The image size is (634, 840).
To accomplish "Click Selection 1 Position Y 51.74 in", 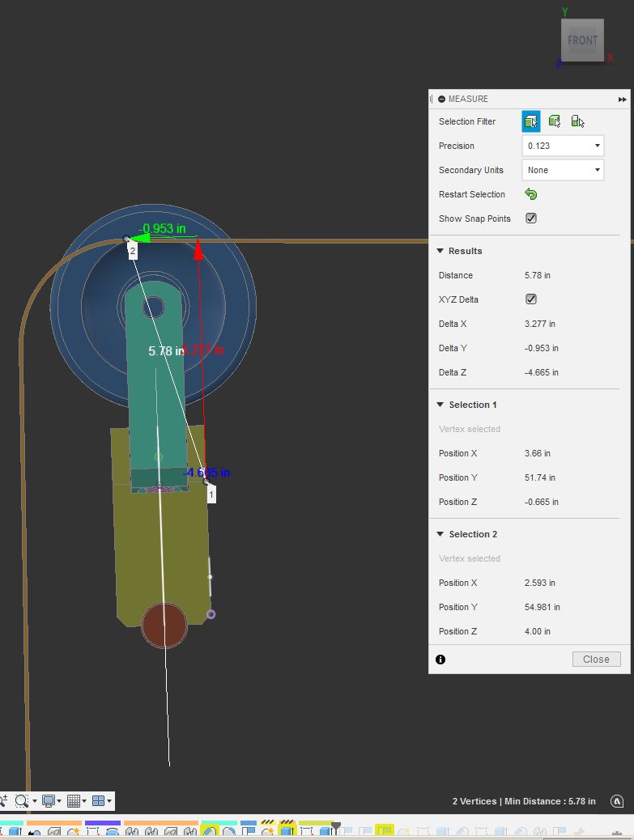I will click(540, 477).
